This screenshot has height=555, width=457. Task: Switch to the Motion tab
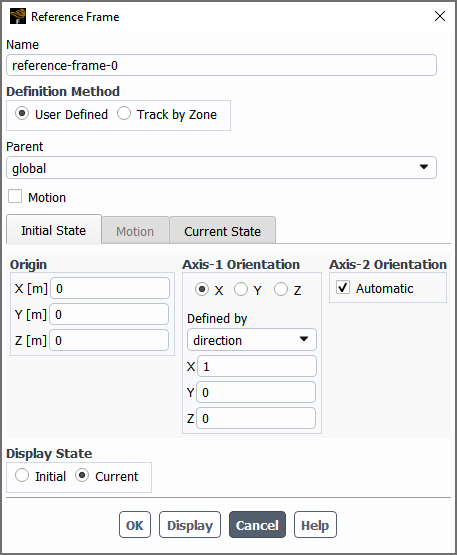click(x=135, y=231)
